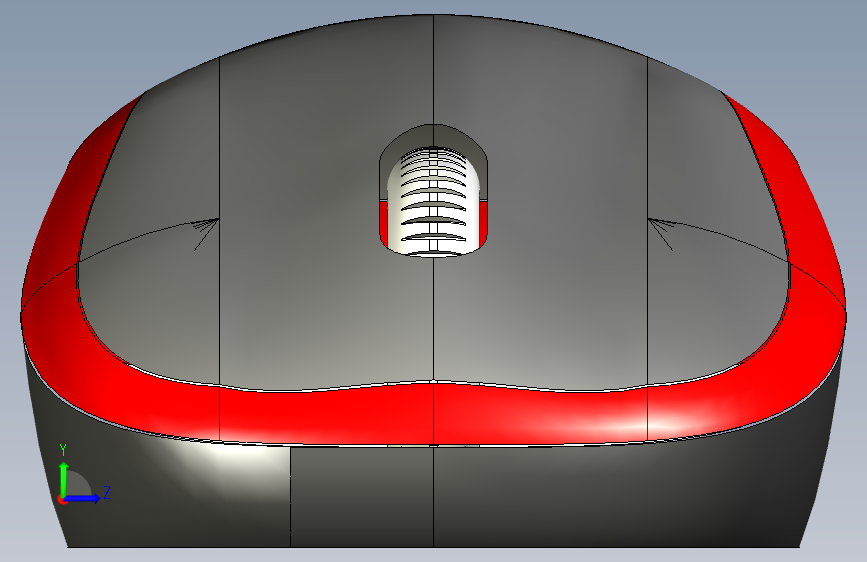Click the blue Z axis arrow of the triad
The image size is (867, 562).
click(83, 498)
